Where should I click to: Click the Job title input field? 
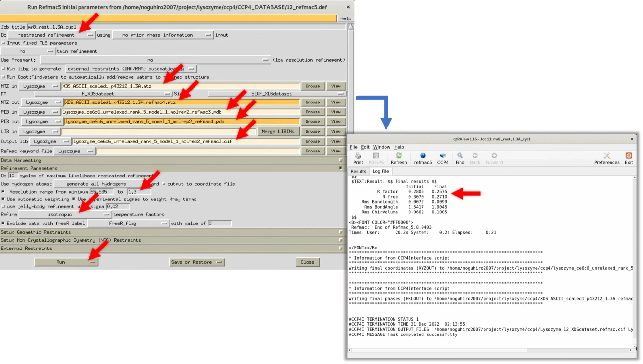186,27
